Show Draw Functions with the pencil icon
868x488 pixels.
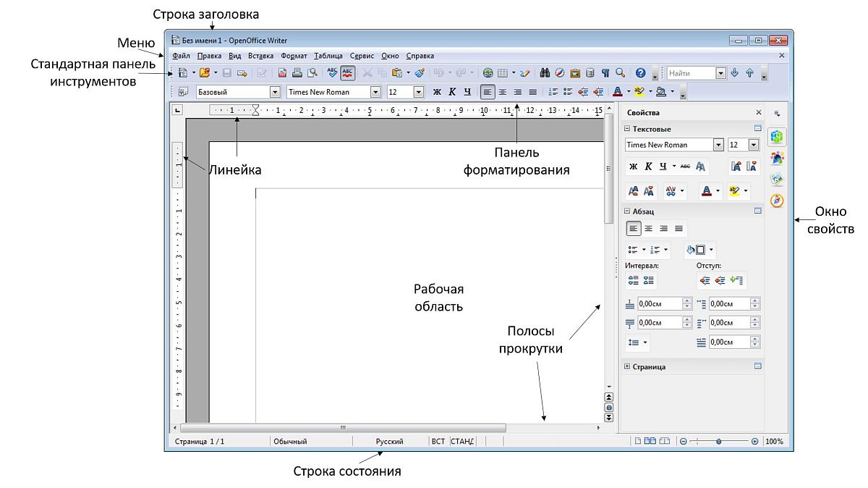point(525,73)
